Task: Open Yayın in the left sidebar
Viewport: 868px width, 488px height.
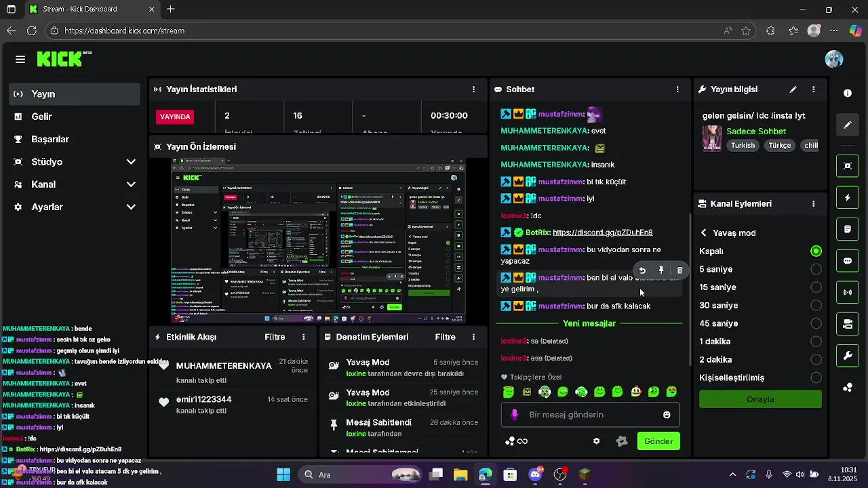Action: coord(75,94)
